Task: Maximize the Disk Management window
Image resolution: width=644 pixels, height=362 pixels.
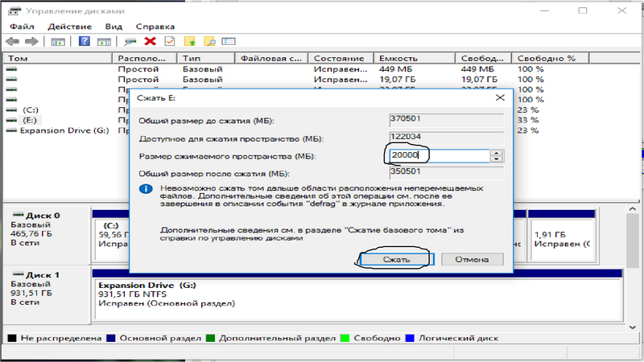Action: pyautogui.click(x=583, y=10)
